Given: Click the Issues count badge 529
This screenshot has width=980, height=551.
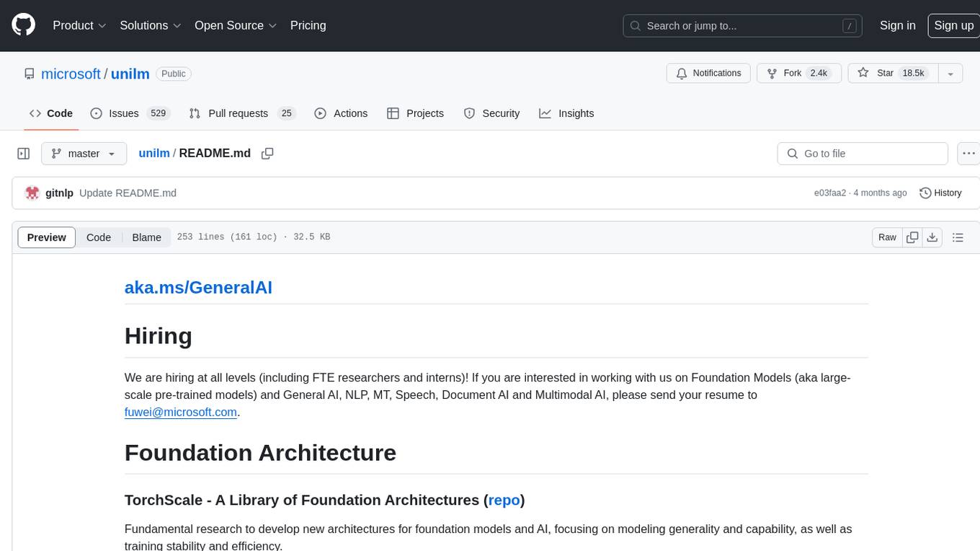Looking at the screenshot, I should [158, 113].
